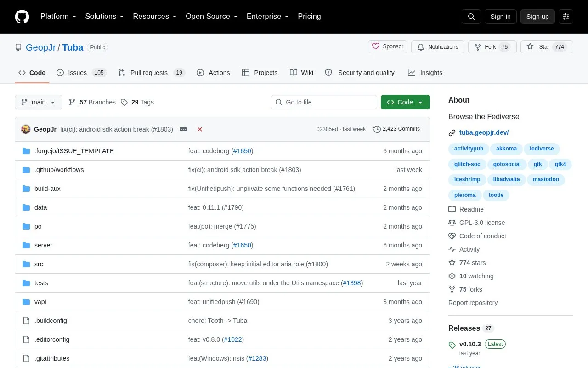Open the Pricing link in header
Viewport: 588px width, 368px height.
[309, 17]
